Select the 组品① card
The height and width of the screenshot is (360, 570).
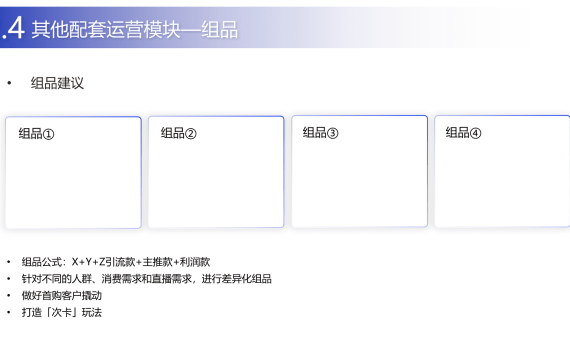point(73,172)
